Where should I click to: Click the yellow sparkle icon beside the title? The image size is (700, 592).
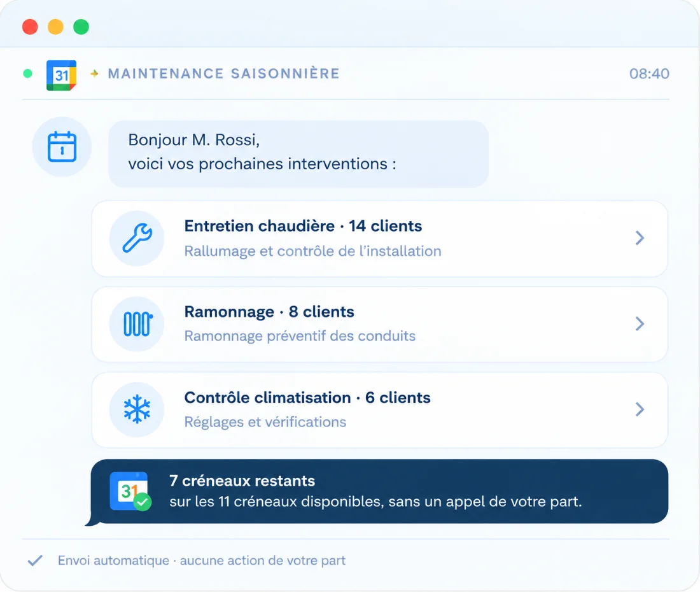pos(94,73)
